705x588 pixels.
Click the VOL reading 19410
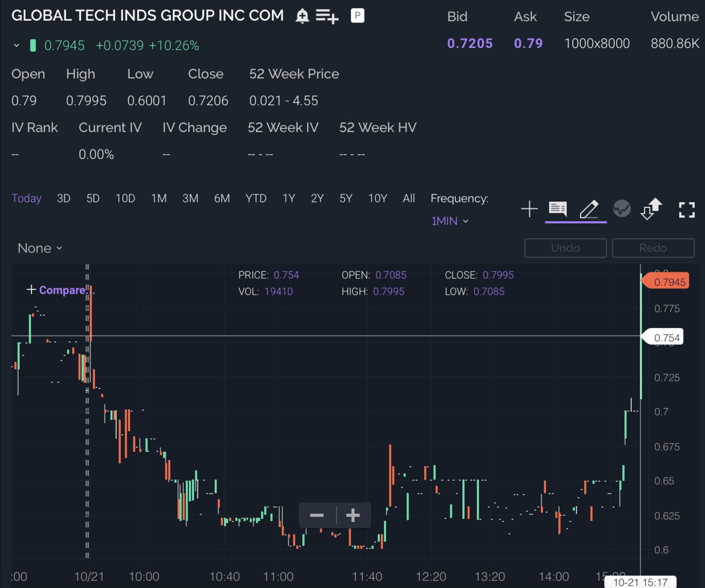tap(279, 291)
